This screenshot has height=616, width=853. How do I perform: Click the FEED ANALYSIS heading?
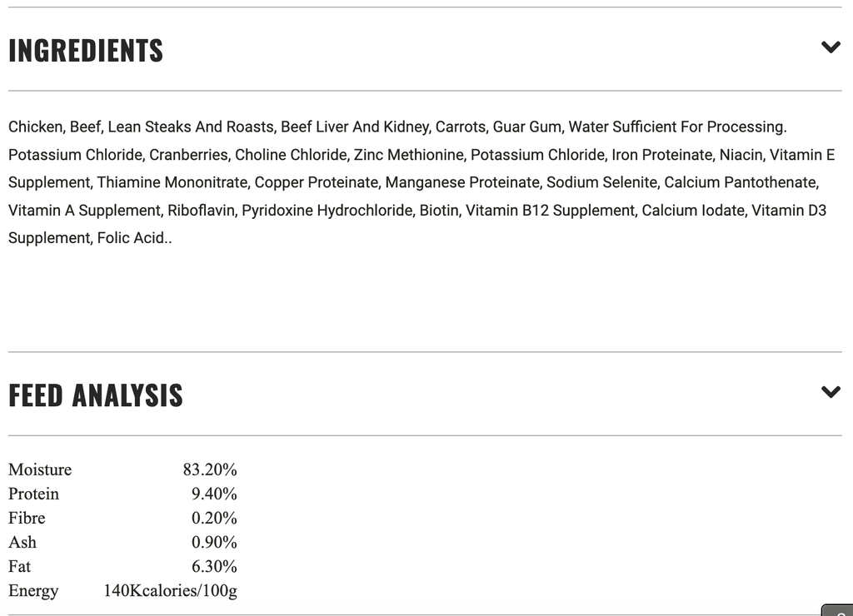(95, 395)
